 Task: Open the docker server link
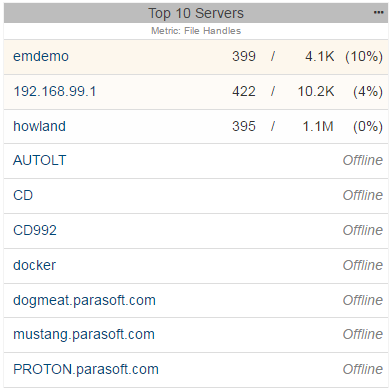click(x=34, y=265)
